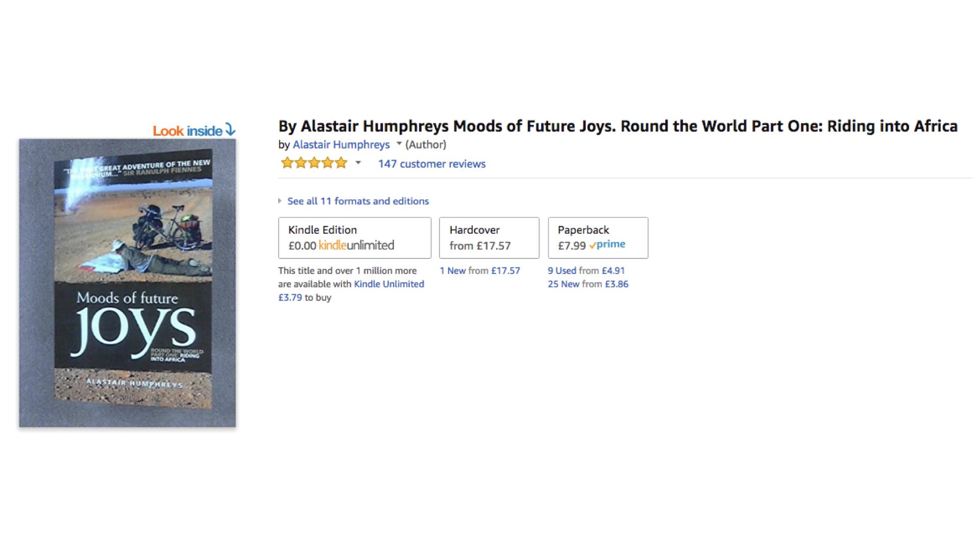View 25 New paperbacks from £3.86

pyautogui.click(x=588, y=284)
